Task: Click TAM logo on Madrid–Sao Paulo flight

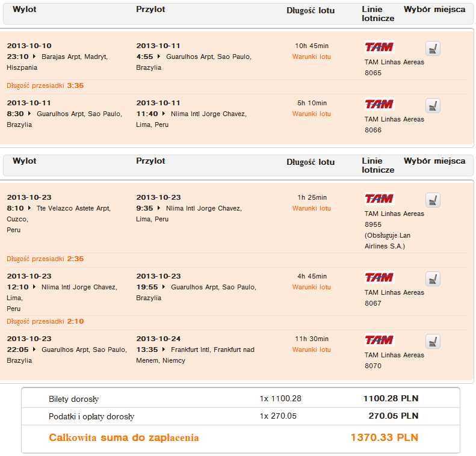Action: [x=379, y=47]
